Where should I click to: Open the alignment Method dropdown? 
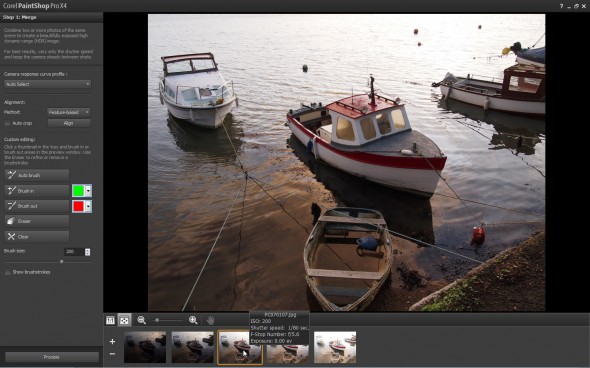(69, 112)
